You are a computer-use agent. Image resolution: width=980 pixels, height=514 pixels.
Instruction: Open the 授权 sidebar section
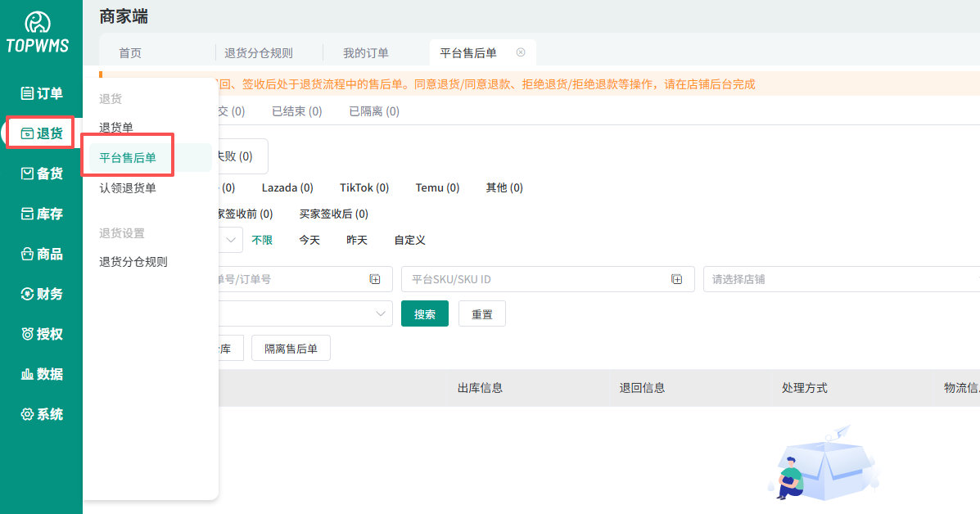(41, 334)
